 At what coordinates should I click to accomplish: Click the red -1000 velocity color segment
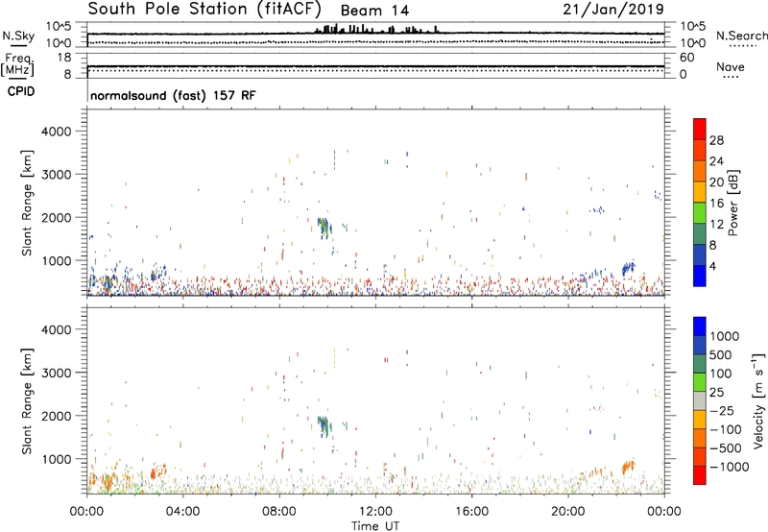(x=700, y=475)
